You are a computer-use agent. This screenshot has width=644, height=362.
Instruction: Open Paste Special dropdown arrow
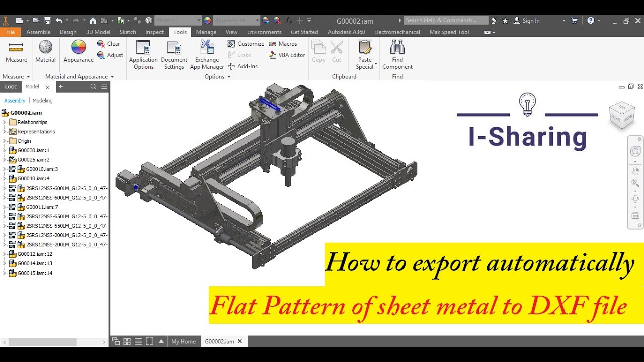tap(376, 64)
